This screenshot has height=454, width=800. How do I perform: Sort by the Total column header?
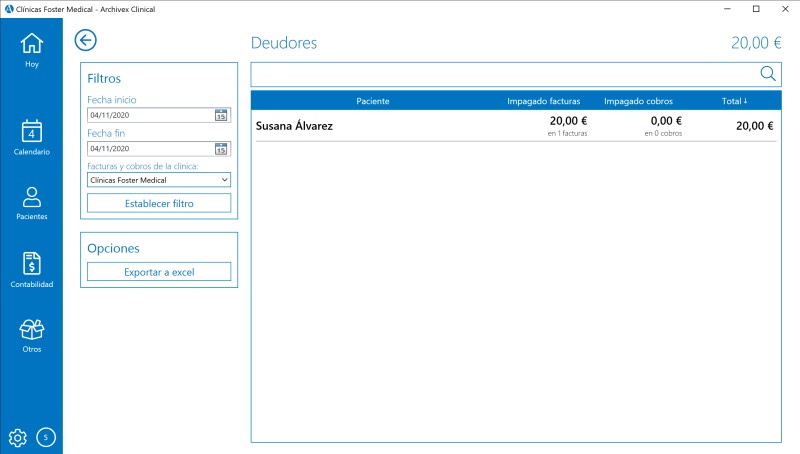(734, 101)
